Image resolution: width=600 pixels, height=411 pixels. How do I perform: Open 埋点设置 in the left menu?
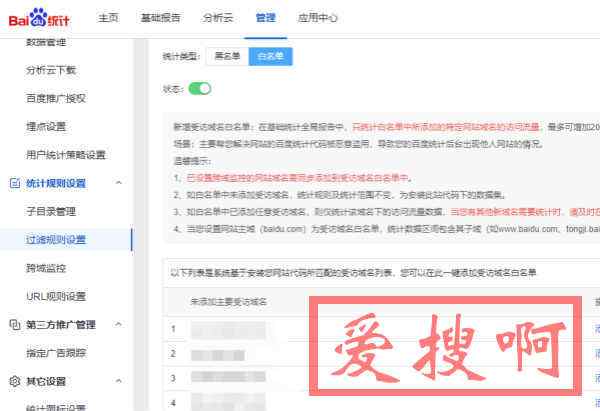pyautogui.click(x=45, y=126)
